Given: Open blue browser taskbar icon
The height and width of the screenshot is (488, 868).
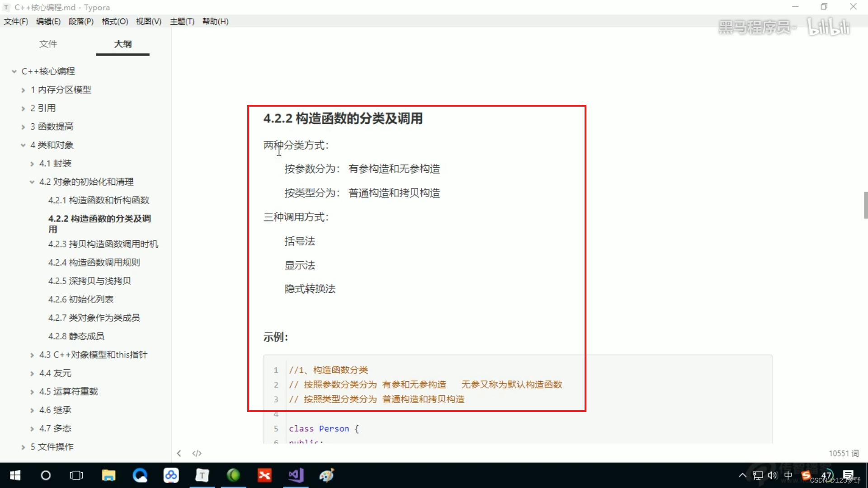Looking at the screenshot, I should (140, 475).
